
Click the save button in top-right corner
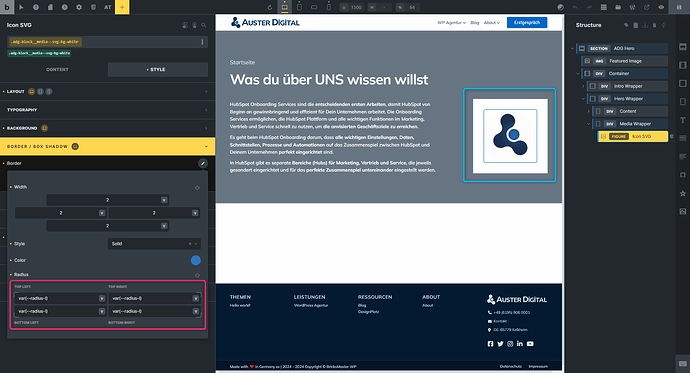click(679, 7)
